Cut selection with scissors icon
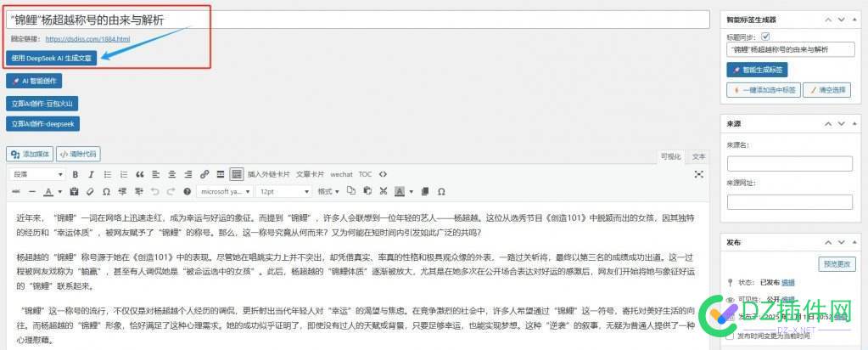 pyautogui.click(x=383, y=191)
